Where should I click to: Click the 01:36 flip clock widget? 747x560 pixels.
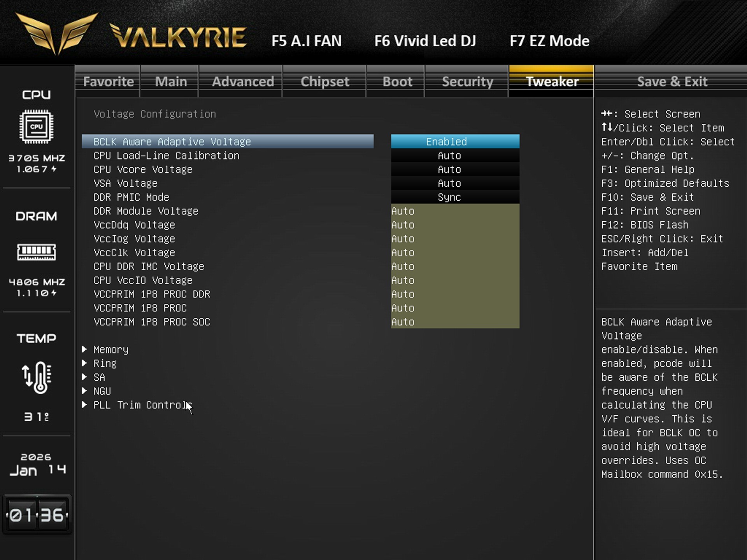(x=37, y=515)
